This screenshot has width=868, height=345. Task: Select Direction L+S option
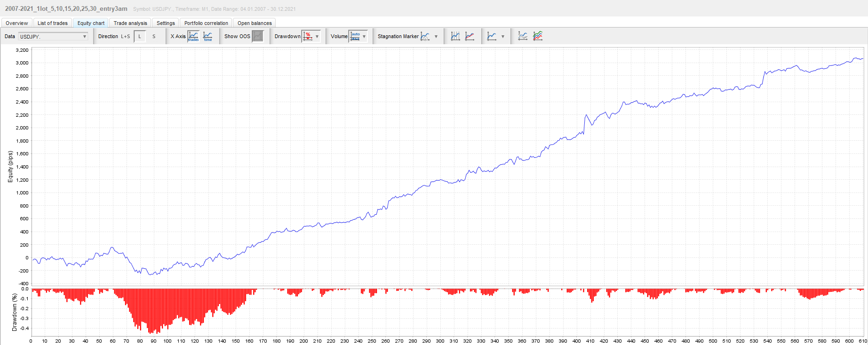[125, 36]
